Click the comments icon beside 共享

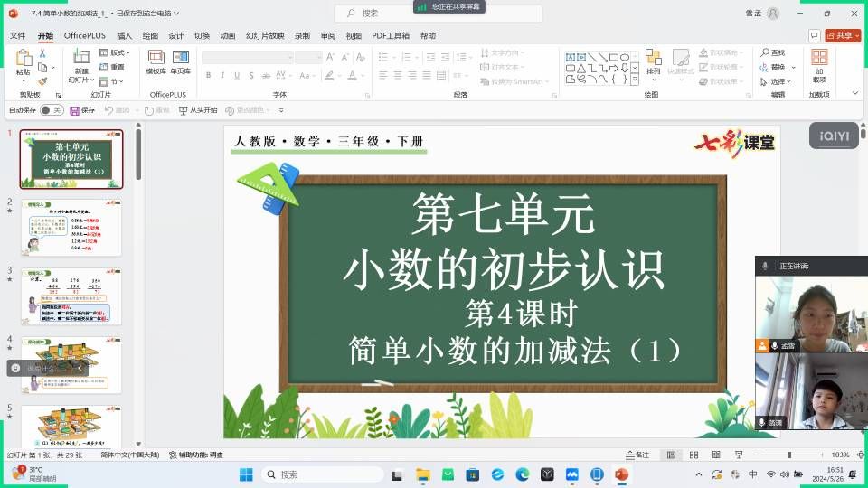[x=814, y=36]
